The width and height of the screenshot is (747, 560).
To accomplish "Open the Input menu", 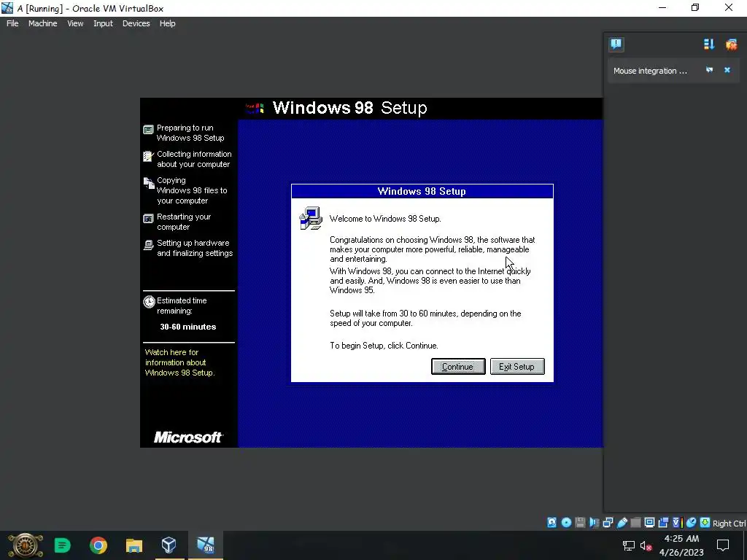I will pyautogui.click(x=103, y=23).
